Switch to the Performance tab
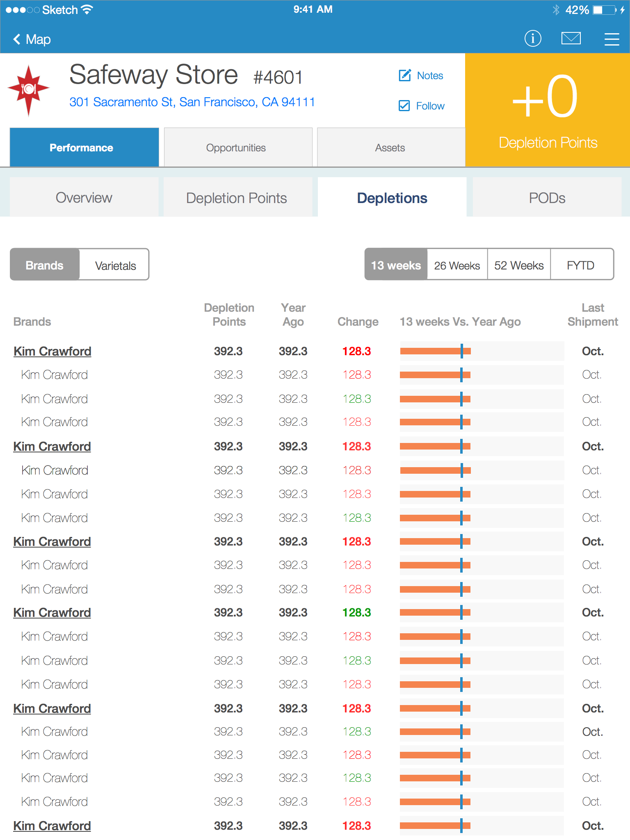The height and width of the screenshot is (840, 630). (84, 147)
